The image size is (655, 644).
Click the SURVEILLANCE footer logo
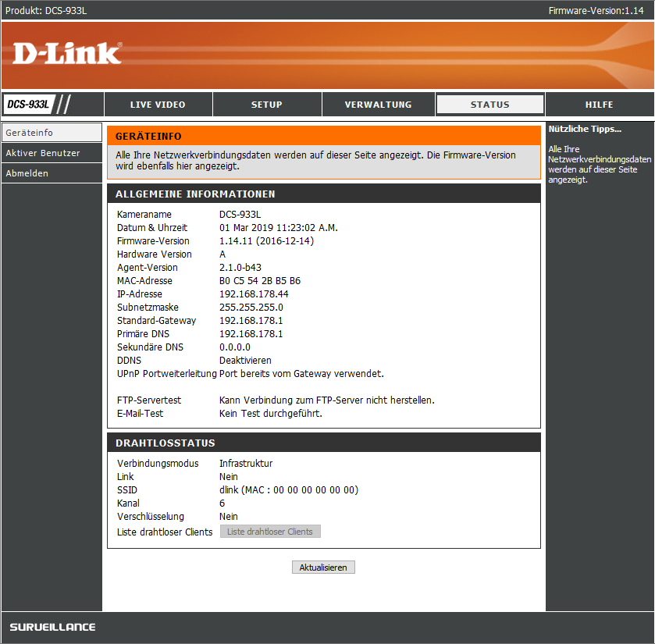52,627
